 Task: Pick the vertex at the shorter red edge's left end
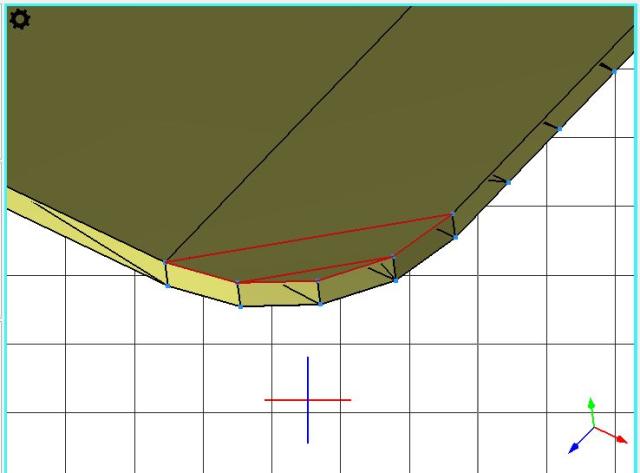tap(238, 282)
